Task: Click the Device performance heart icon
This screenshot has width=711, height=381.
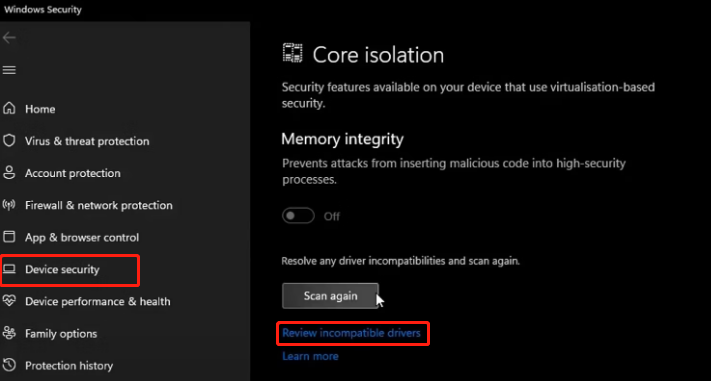Action: pos(9,301)
